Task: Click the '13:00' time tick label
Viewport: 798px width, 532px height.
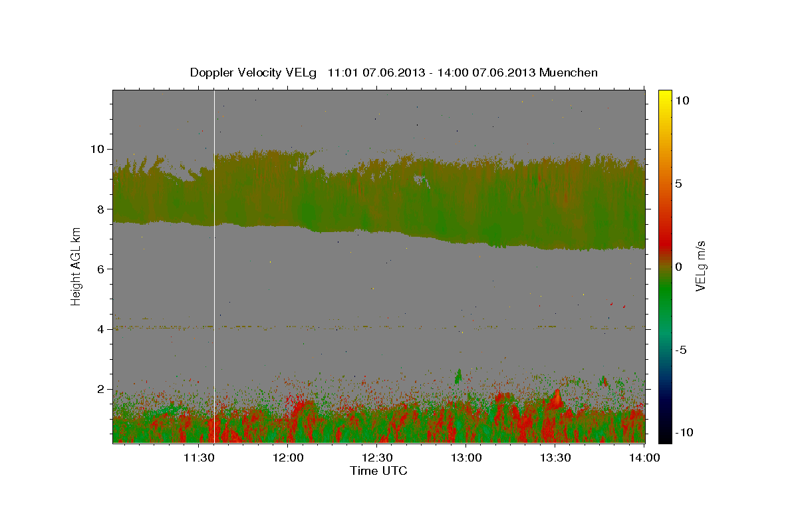Action: click(466, 458)
